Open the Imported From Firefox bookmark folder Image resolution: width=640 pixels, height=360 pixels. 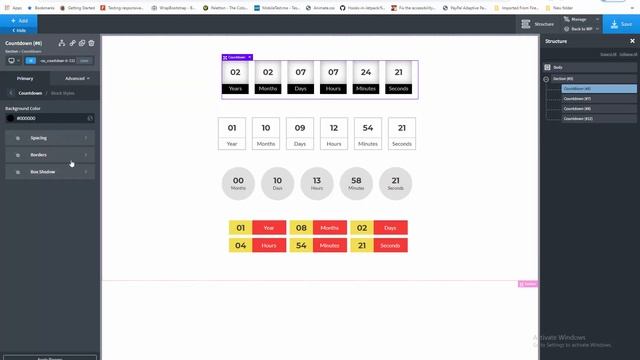[516, 8]
